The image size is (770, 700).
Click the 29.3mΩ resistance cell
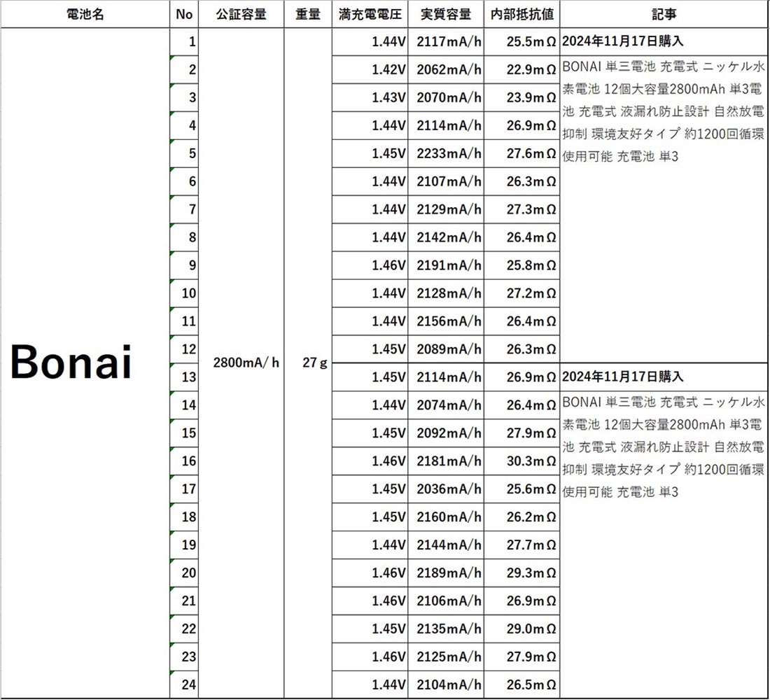[522, 573]
